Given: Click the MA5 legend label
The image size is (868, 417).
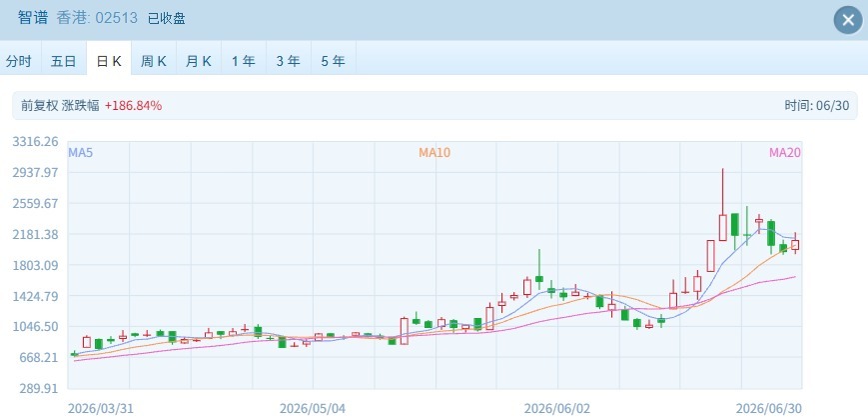Looking at the screenshot, I should point(80,152).
